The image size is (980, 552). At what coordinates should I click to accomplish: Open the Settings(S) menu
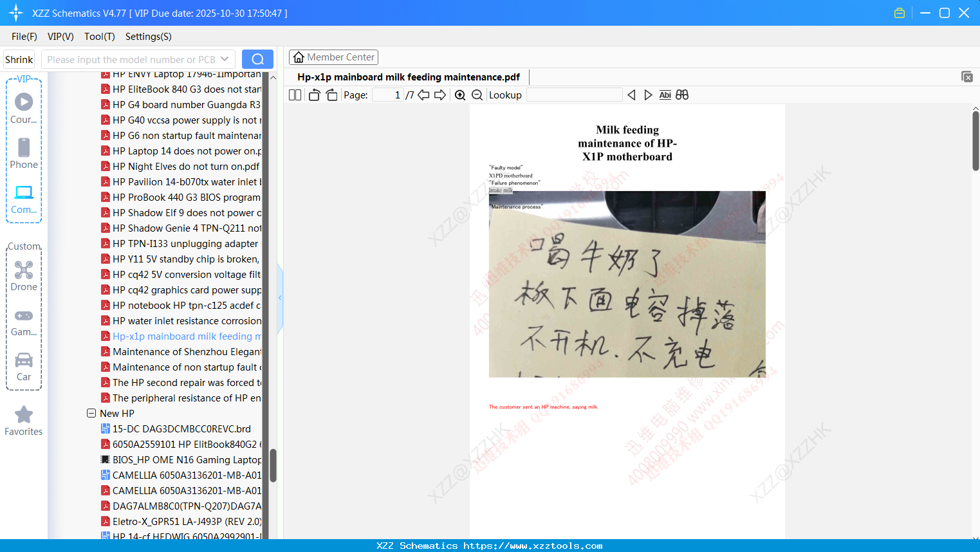click(x=149, y=37)
